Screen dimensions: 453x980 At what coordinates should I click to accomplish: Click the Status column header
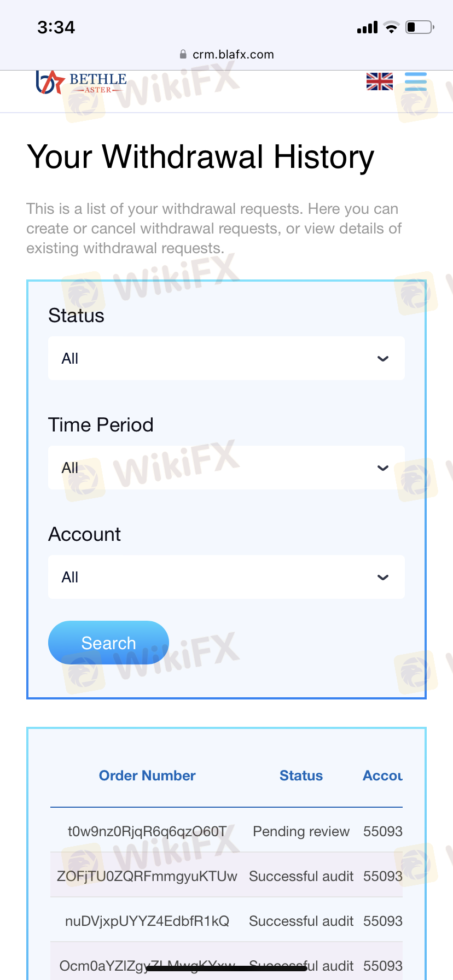[x=301, y=775]
